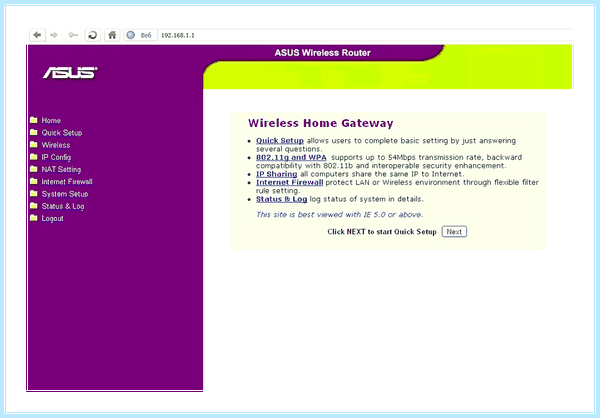This screenshot has height=418, width=600.
Task: Click the folder icon next to Logout
Action: click(34, 218)
